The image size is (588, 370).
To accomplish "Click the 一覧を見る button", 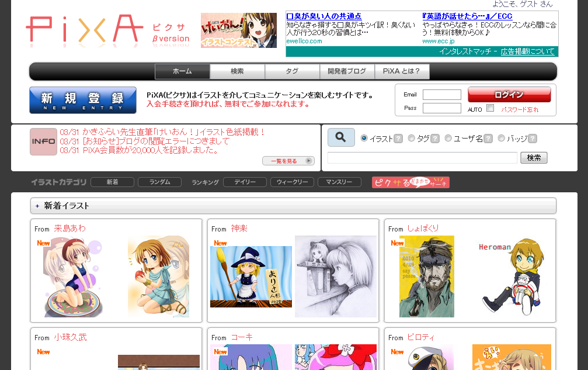I will click(x=288, y=161).
